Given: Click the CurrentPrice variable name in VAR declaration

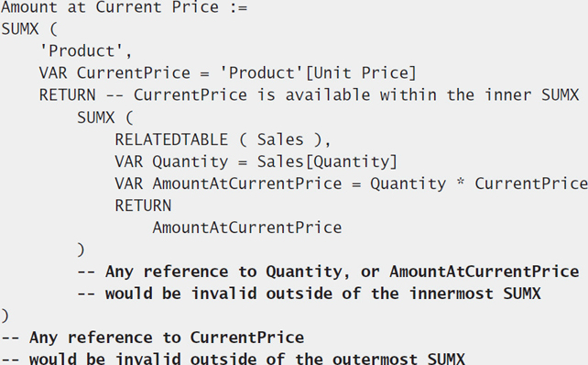Looking at the screenshot, I should pyautogui.click(x=134, y=72).
